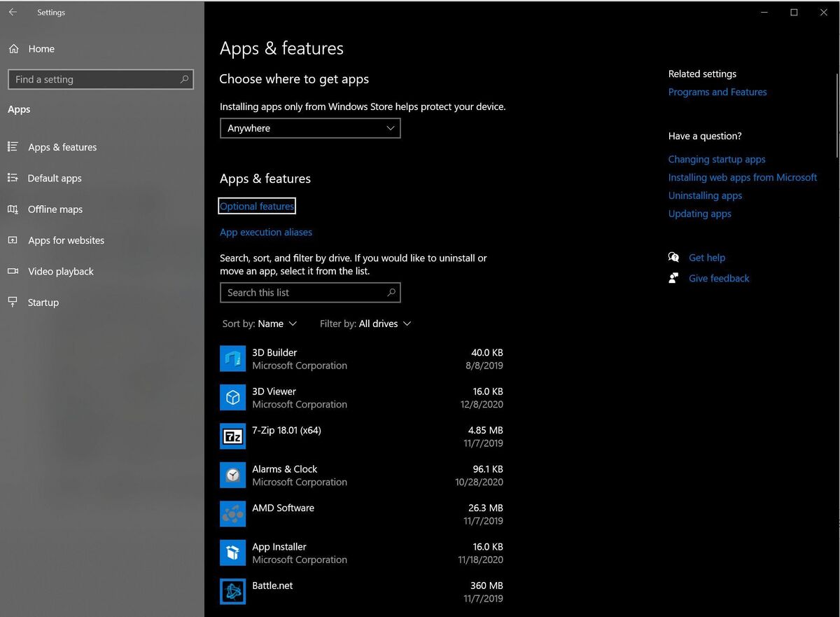Click the 7-Zip app icon
Viewport: 840px width, 617px height.
point(232,436)
